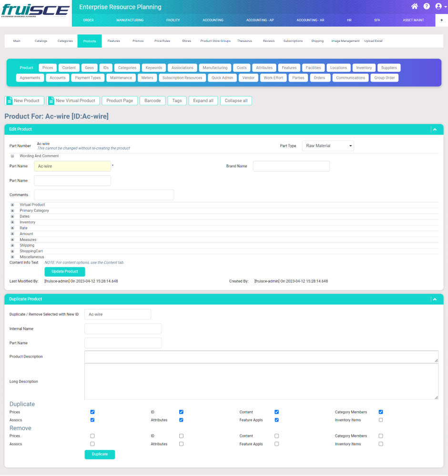Open the Prices sub-tab
Screen dimensions: 448x476
(x=48, y=68)
